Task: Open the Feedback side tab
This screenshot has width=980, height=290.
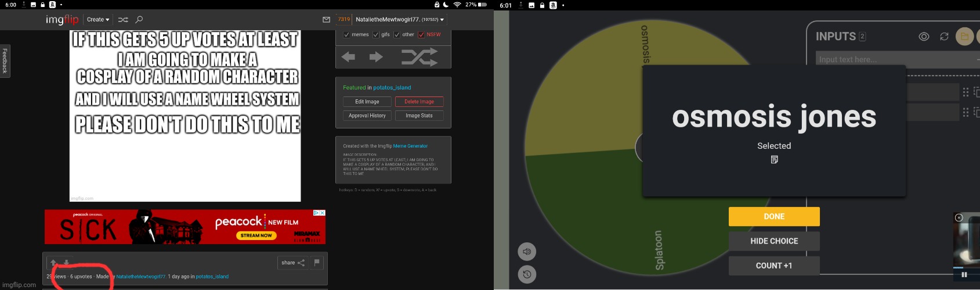Action: tap(5, 61)
